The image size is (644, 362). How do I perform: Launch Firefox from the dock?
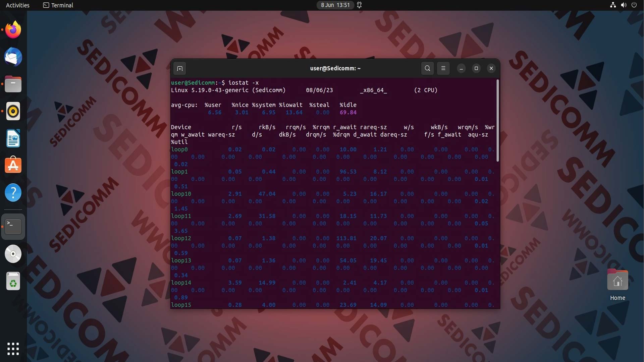pyautogui.click(x=13, y=30)
